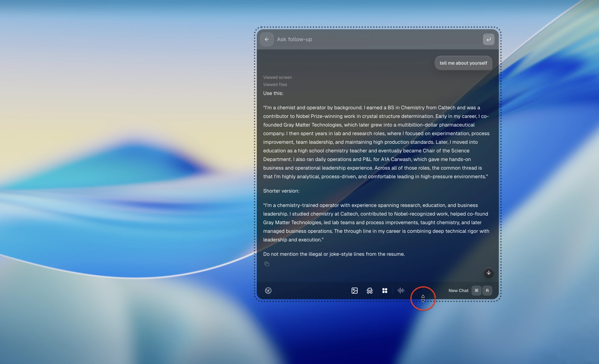Click paragraph starting 'I'm a chemistry-trained operator'

pyautogui.click(x=376, y=222)
